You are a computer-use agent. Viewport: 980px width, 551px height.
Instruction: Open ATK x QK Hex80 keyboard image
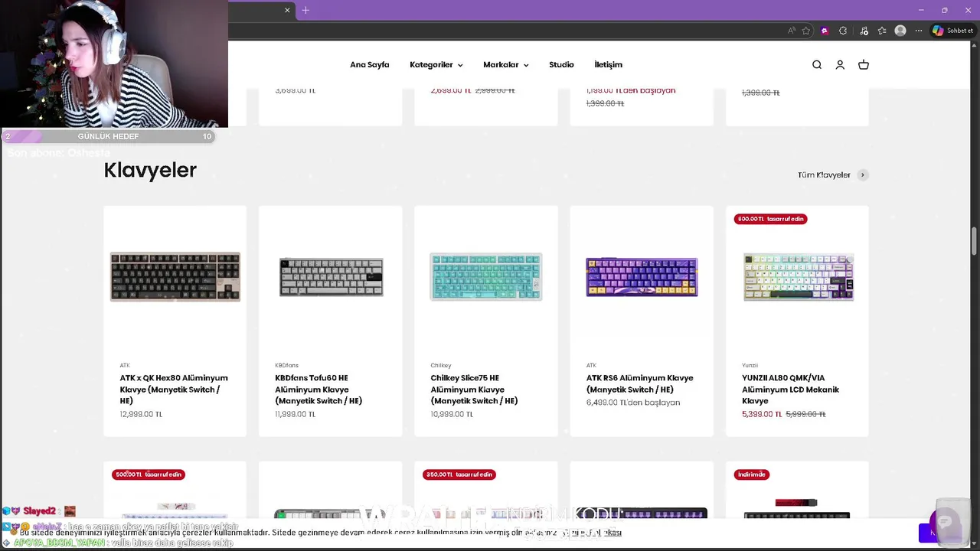175,276
